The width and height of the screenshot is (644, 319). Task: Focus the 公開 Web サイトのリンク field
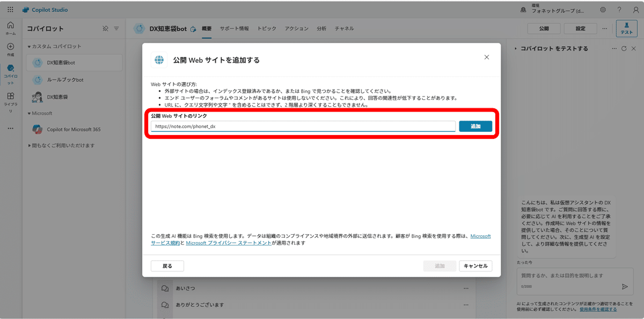[303, 126]
